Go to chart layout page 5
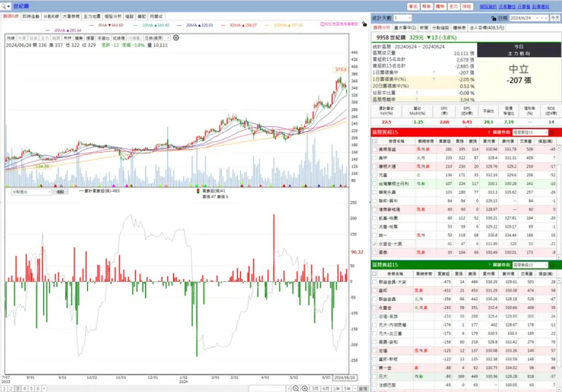The height and width of the screenshot is (392, 562). 31,388
